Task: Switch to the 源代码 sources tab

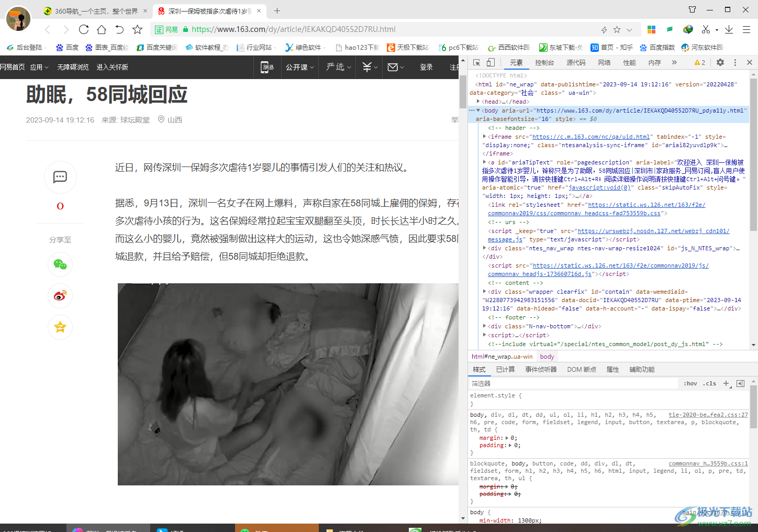Action: pyautogui.click(x=576, y=63)
